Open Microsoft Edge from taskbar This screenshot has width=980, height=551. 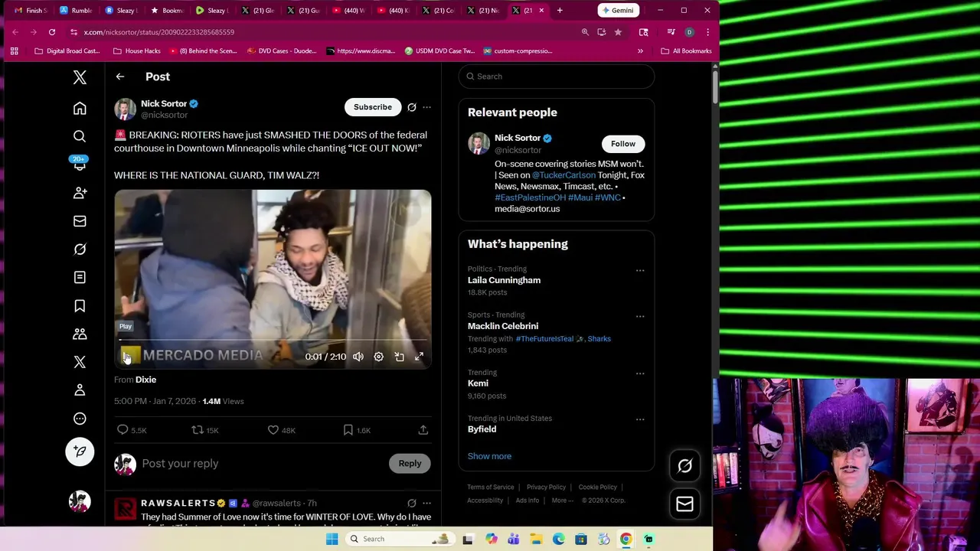tap(559, 539)
